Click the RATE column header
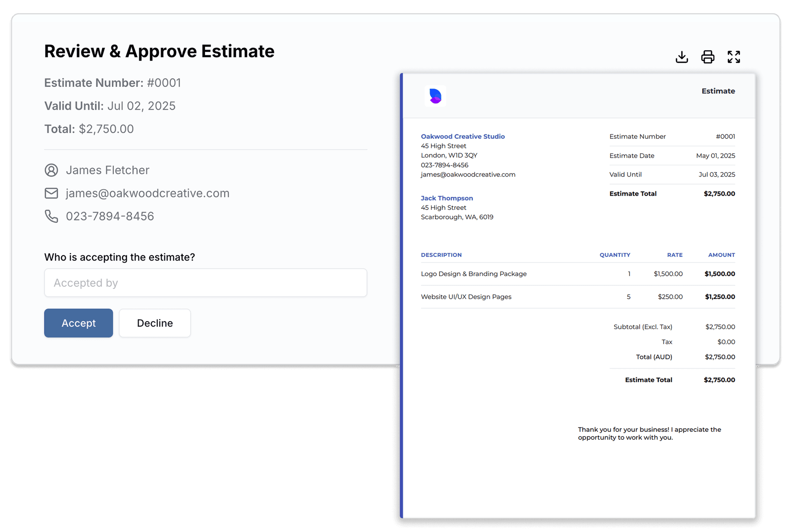 point(675,255)
